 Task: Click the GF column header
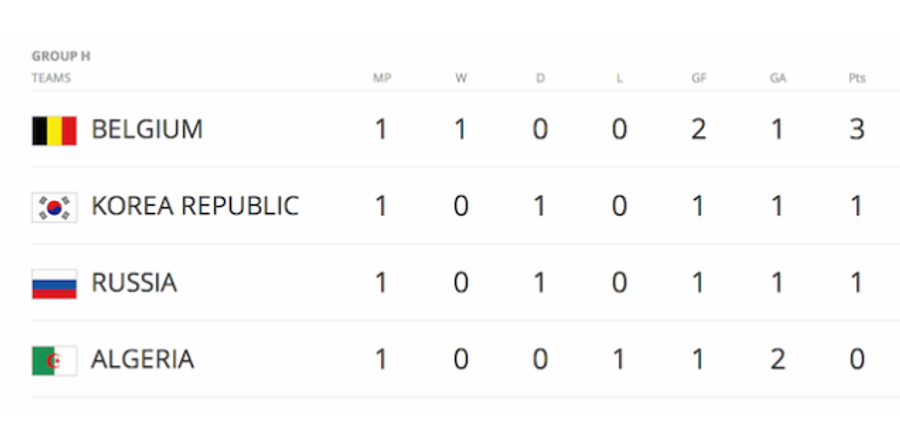[699, 78]
